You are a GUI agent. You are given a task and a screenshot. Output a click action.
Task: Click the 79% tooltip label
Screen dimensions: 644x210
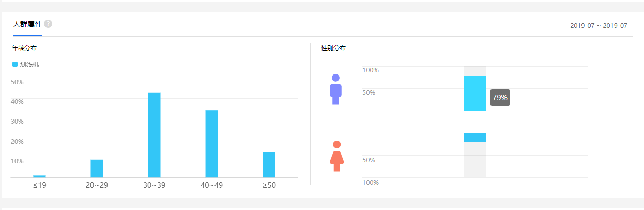[500, 97]
